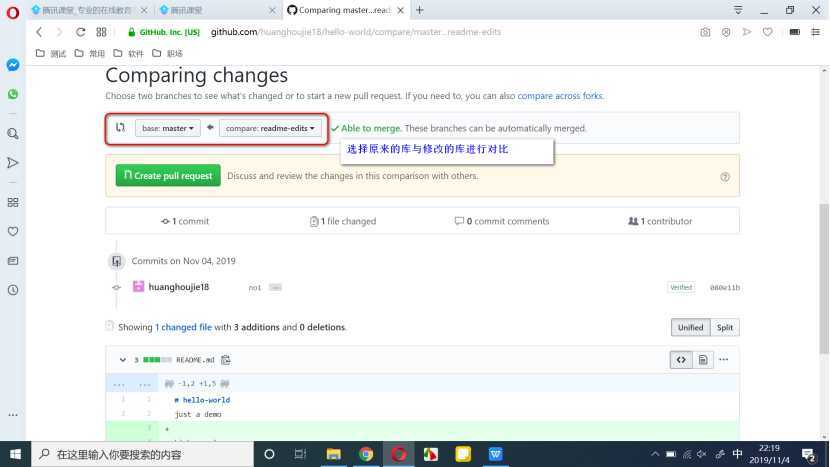The width and height of the screenshot is (830, 467).
Task: Open WhatsApp in the Opera sidebar
Action: (13, 94)
